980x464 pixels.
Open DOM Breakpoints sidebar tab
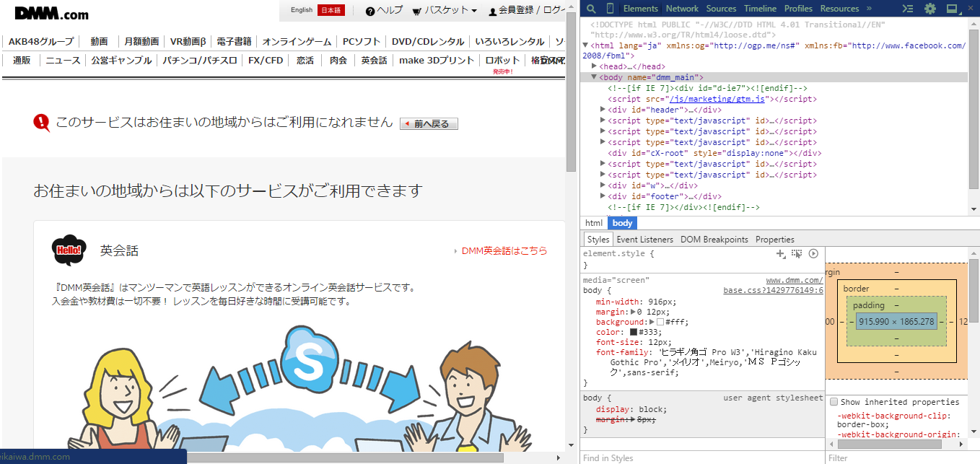click(x=714, y=240)
